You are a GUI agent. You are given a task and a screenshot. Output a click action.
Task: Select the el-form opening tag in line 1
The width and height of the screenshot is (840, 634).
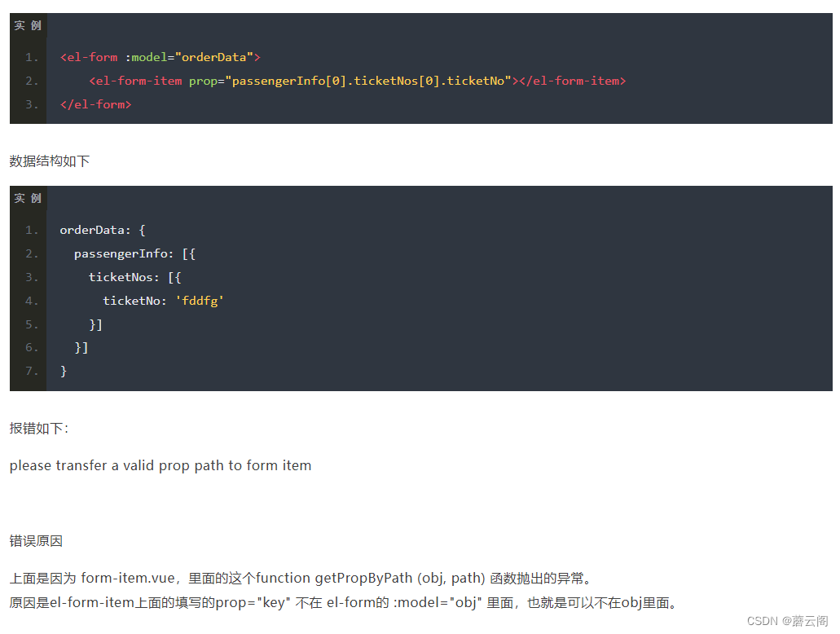pos(89,56)
